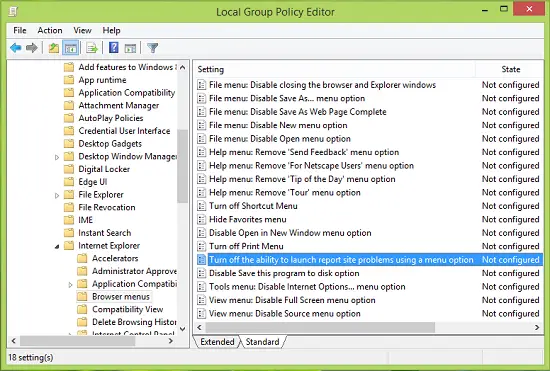This screenshot has height=371, width=550.
Task: Collapse the Internet Explorer tree node
Action: click(x=57, y=247)
